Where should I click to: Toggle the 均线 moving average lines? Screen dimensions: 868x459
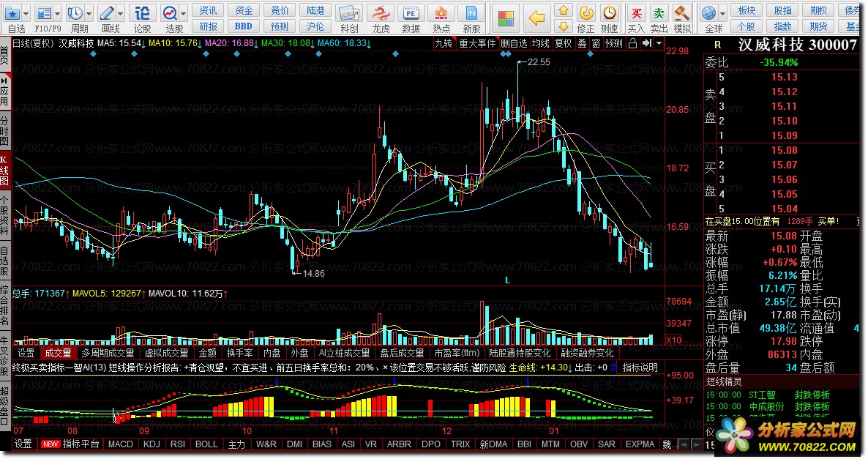click(541, 43)
